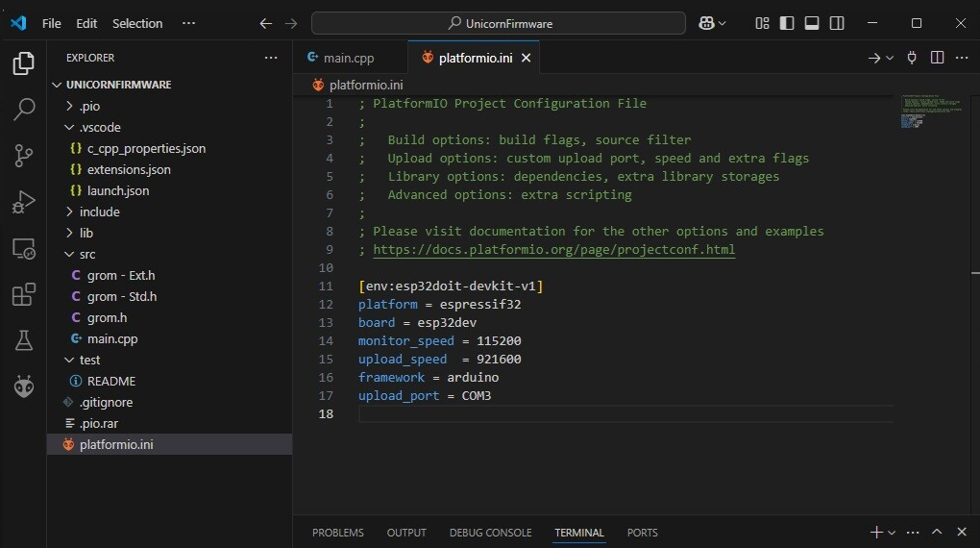Go forward with the right arrow
Screen dimensions: 980x548
click(291, 24)
